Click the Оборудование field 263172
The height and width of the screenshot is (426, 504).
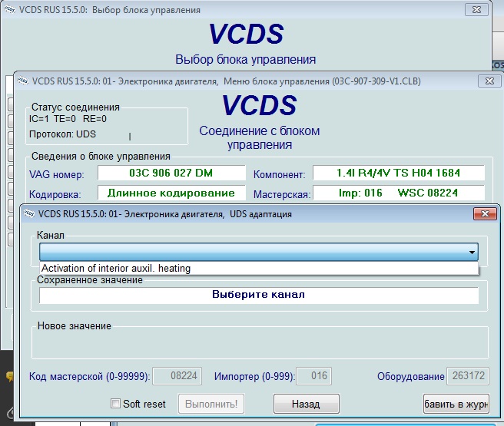click(468, 376)
